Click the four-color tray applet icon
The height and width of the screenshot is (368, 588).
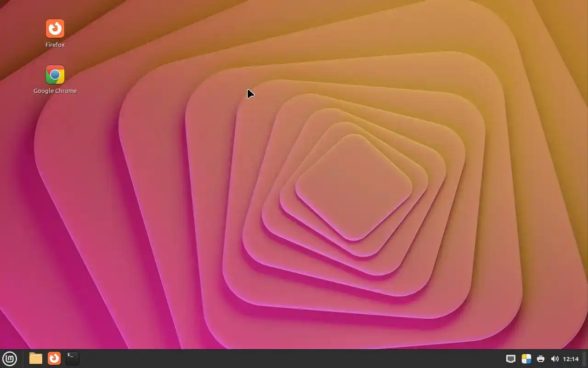coord(526,359)
